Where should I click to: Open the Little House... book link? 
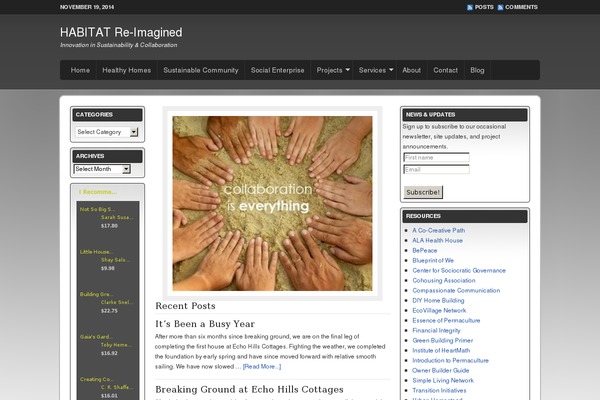(96, 252)
